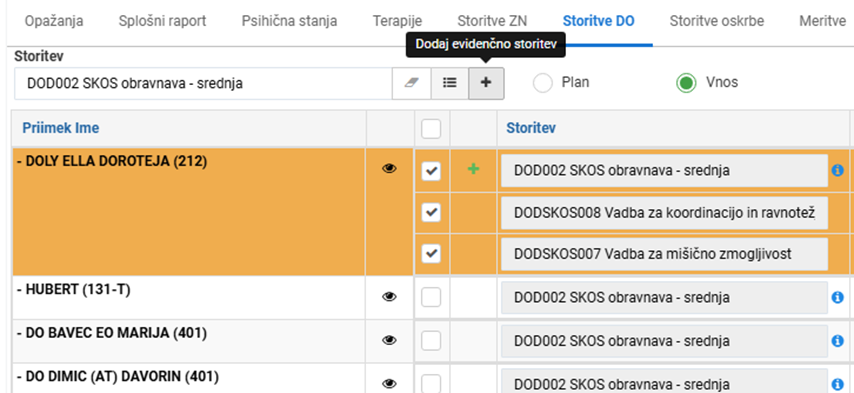Open the Terapije tab
Image resolution: width=854 pixels, height=393 pixels.
(398, 21)
